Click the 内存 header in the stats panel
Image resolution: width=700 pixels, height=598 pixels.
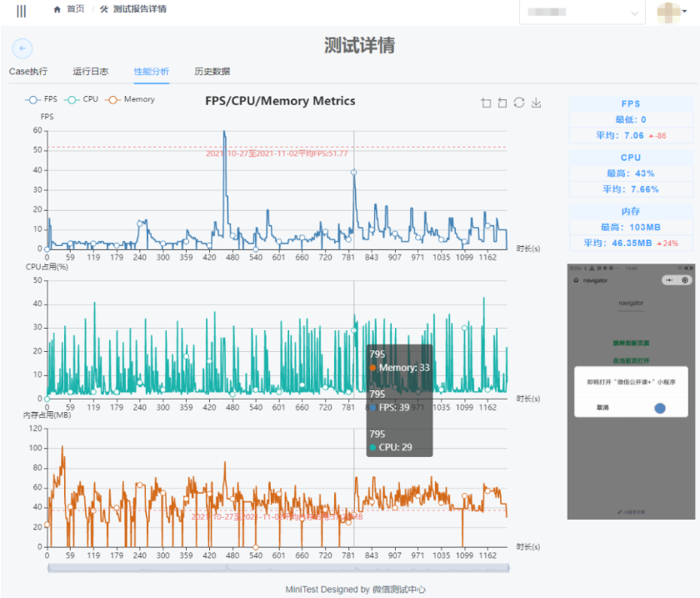coord(631,211)
